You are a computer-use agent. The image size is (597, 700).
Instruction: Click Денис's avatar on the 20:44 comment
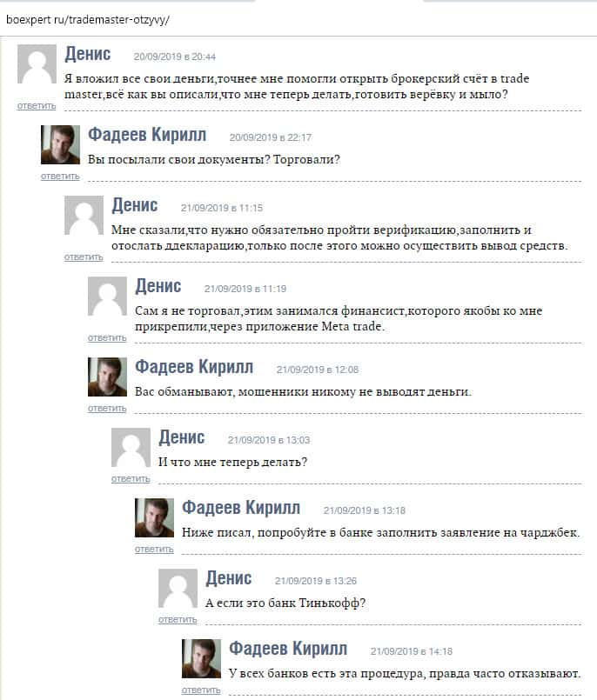pos(37,63)
